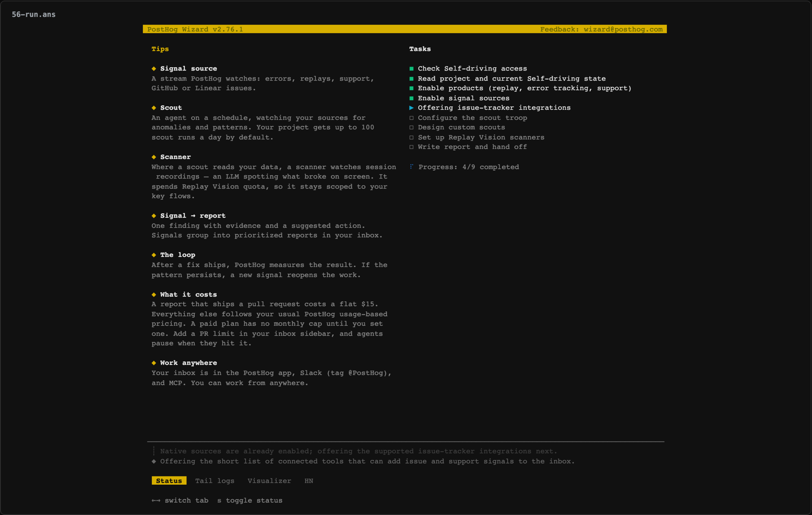This screenshot has width=812, height=515.
Task: Click the spinner icon beside Progress: 4/9 completed
Action: 412,167
